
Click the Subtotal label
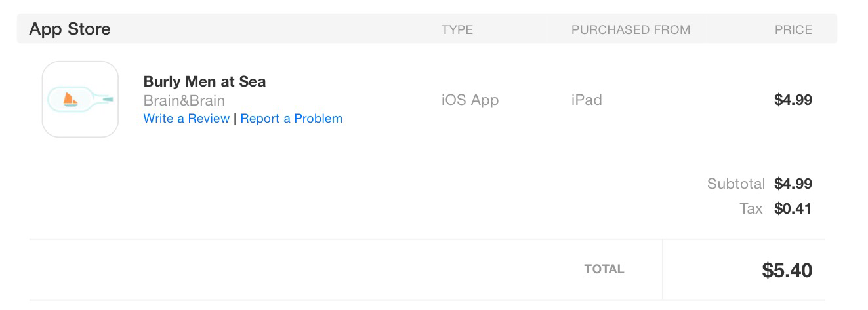[735, 184]
